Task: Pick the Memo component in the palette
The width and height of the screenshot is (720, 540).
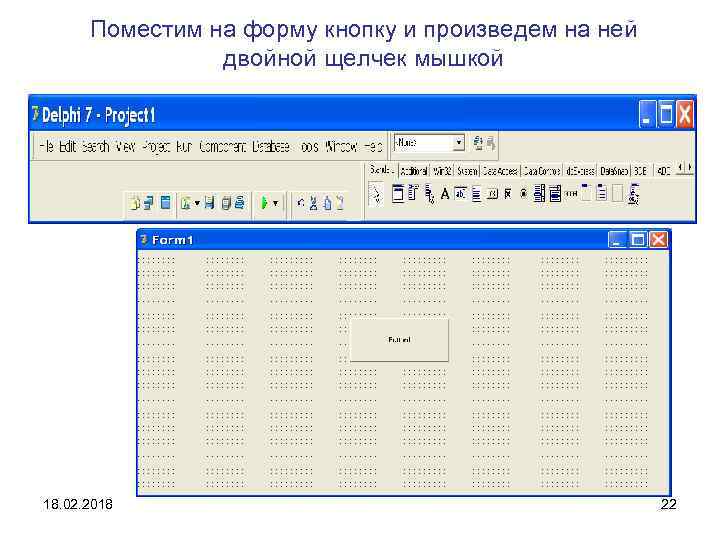Action: [476, 194]
